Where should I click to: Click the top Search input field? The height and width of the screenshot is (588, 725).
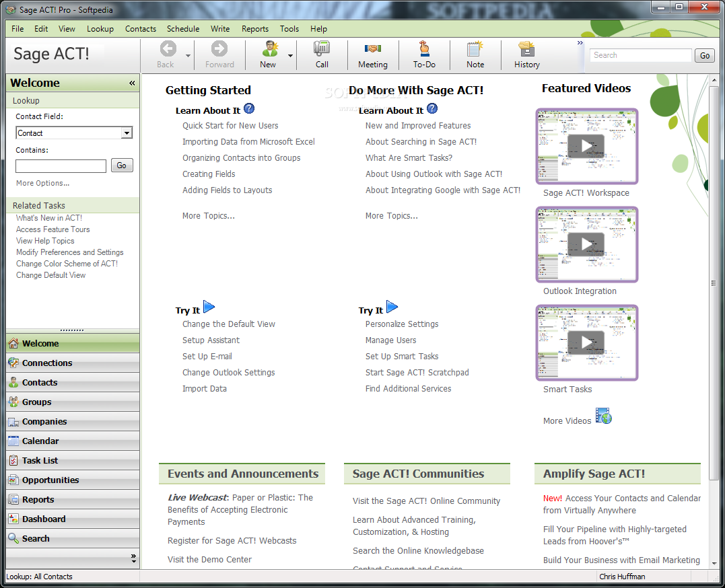pos(641,55)
